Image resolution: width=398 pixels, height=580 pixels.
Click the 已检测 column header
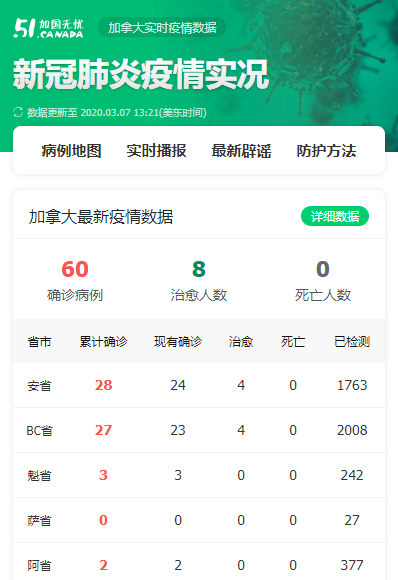click(352, 341)
